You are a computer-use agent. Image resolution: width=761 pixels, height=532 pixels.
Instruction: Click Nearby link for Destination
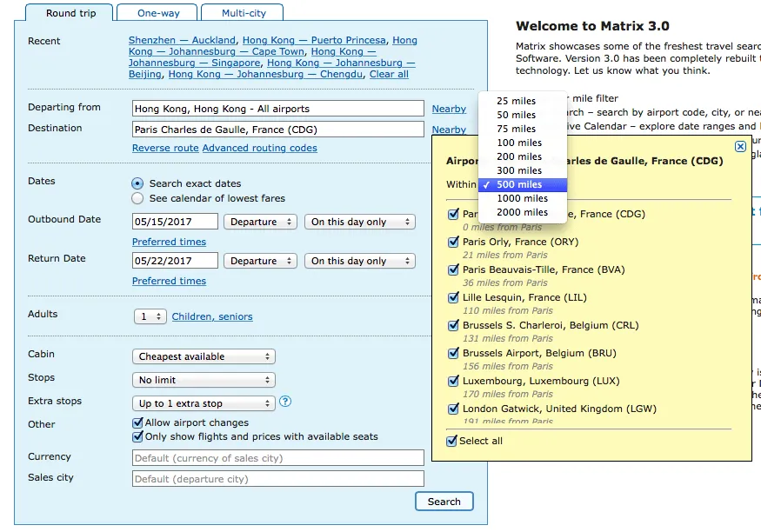pos(449,130)
